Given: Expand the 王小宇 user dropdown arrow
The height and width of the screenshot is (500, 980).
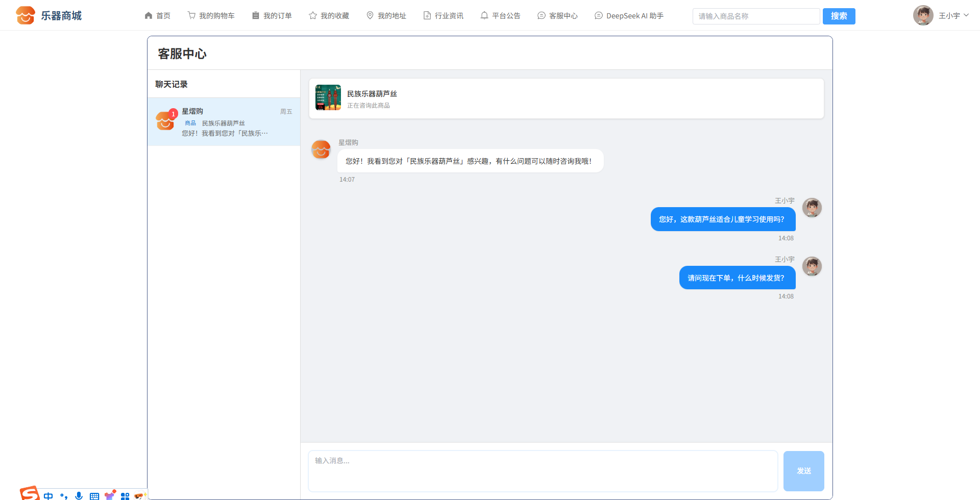Looking at the screenshot, I should (966, 15).
